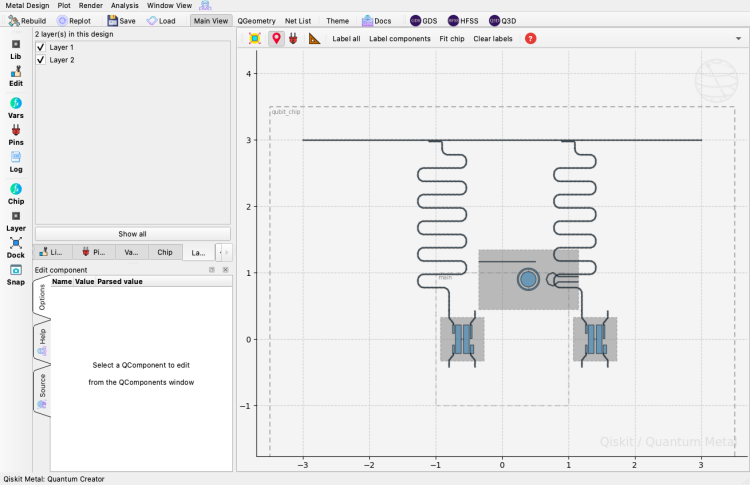Click the red plug icon in plot toolbar
Screen dimensions: 750x485
tap(293, 39)
